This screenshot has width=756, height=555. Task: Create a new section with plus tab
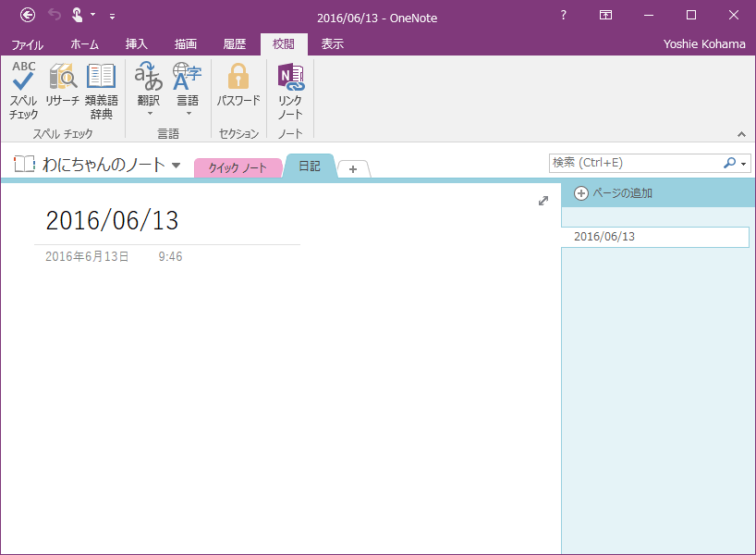pyautogui.click(x=353, y=169)
